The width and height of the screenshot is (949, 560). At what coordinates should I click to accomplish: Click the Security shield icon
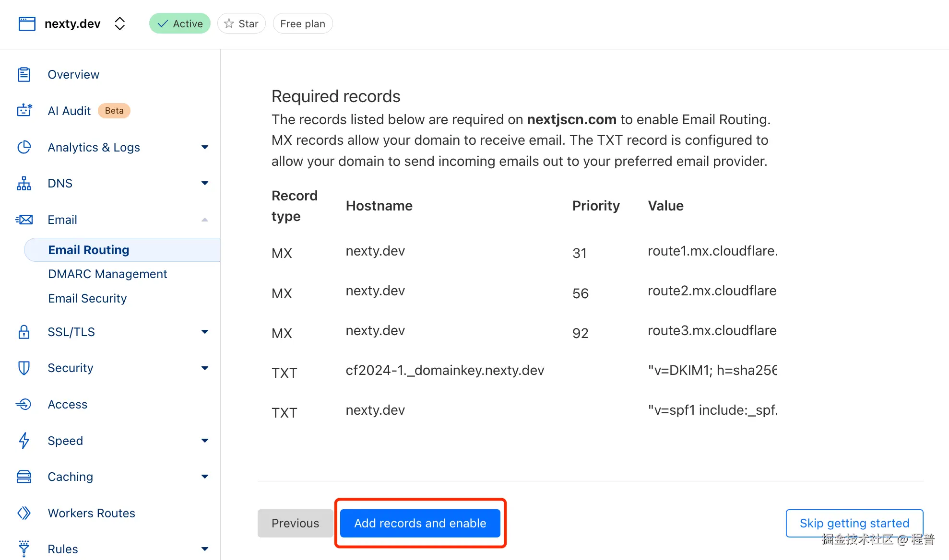click(24, 368)
